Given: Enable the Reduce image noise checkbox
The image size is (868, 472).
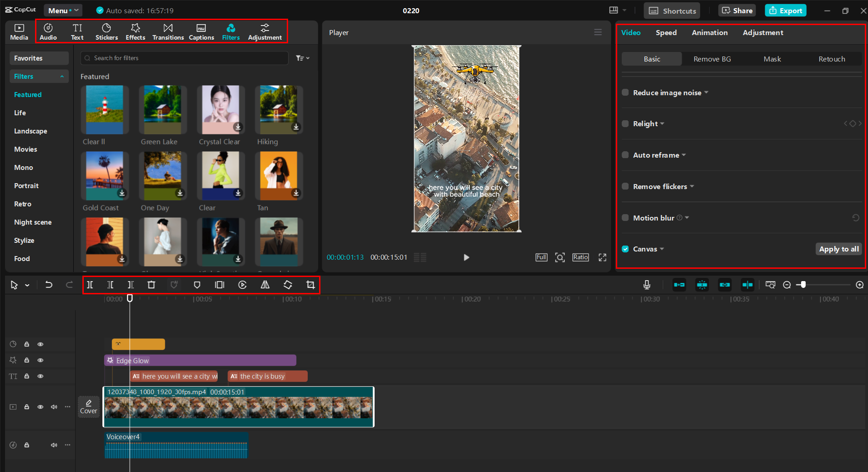Looking at the screenshot, I should [x=625, y=92].
